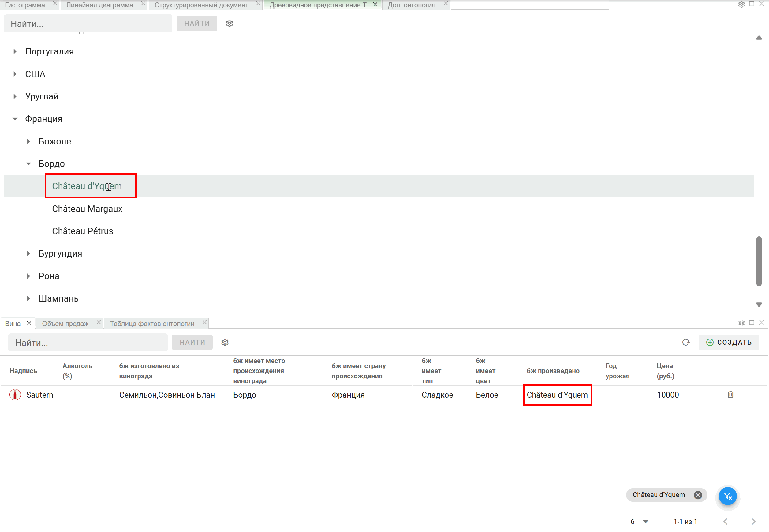
Task: Click the Франция cell in the Sautern row
Action: coord(348,395)
